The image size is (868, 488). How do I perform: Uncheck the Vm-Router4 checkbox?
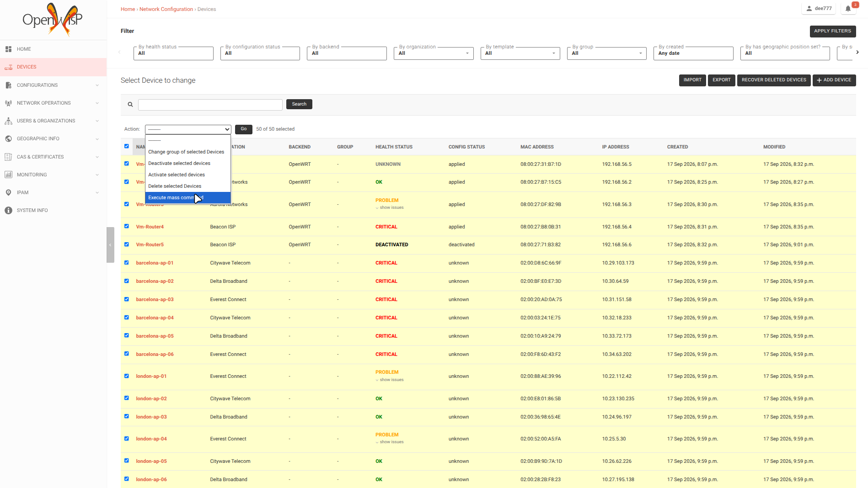pyautogui.click(x=127, y=226)
